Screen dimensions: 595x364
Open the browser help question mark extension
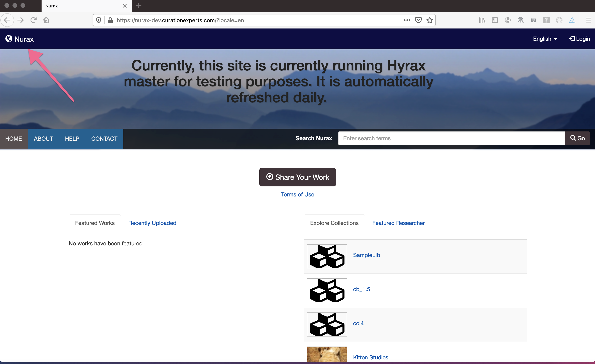click(546, 20)
